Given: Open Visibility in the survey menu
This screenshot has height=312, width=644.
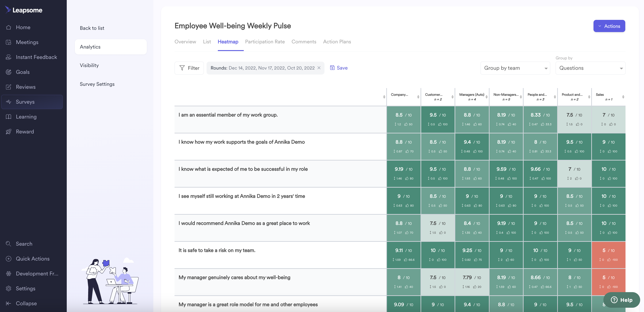Looking at the screenshot, I should tap(89, 65).
